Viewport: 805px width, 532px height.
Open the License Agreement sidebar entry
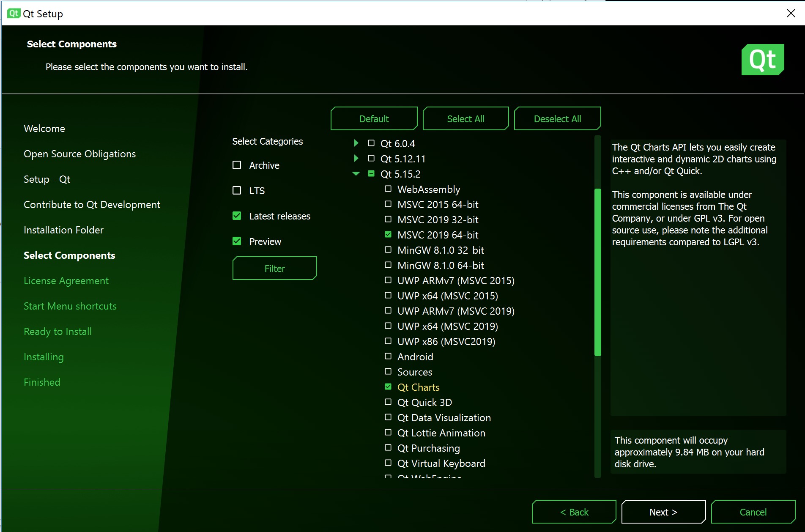pyautogui.click(x=66, y=280)
